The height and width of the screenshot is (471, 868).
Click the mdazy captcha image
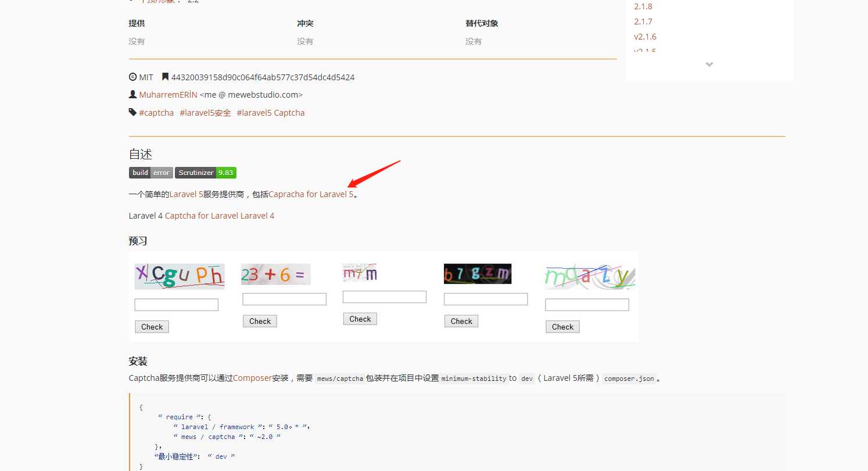[x=590, y=277]
